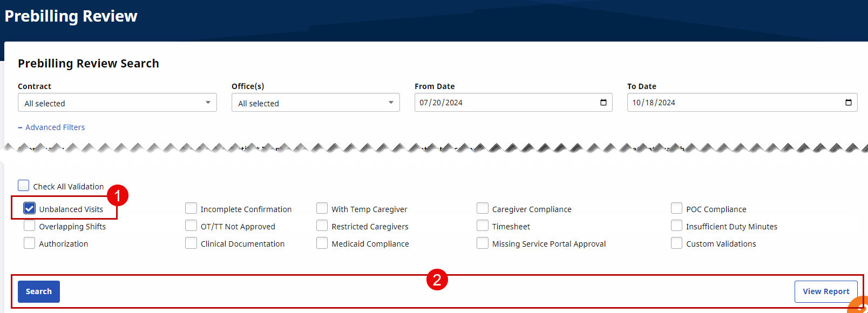Collapse the Advanced Filters section
Viewport: 868px width, 313px height.
point(51,127)
